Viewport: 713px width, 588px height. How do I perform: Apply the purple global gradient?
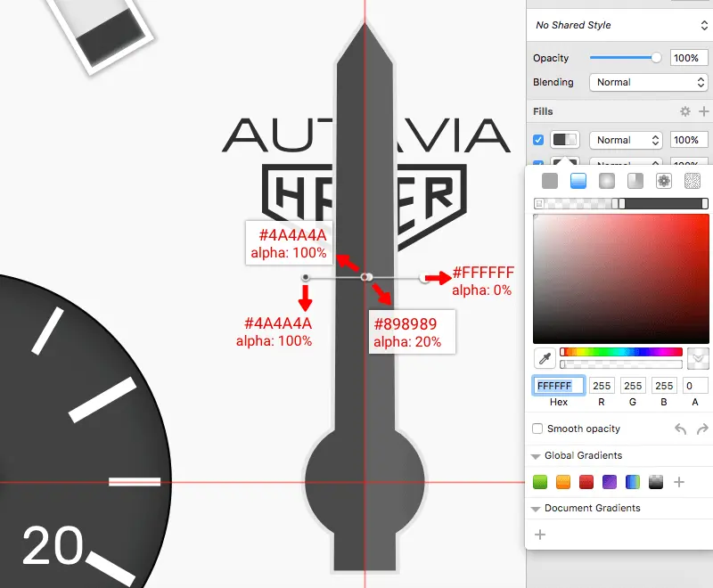click(610, 482)
